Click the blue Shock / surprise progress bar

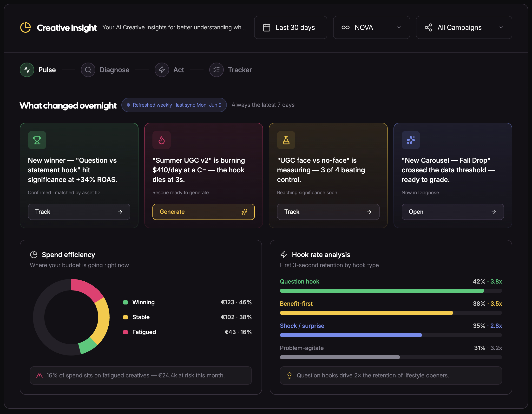click(351, 335)
